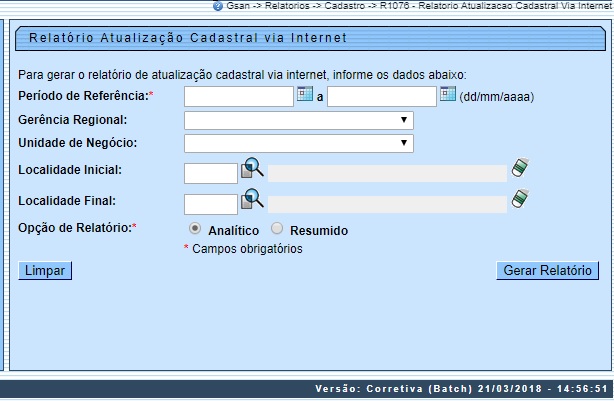614x401 pixels.
Task: Click the Gerar Relatório button
Action: (x=547, y=271)
